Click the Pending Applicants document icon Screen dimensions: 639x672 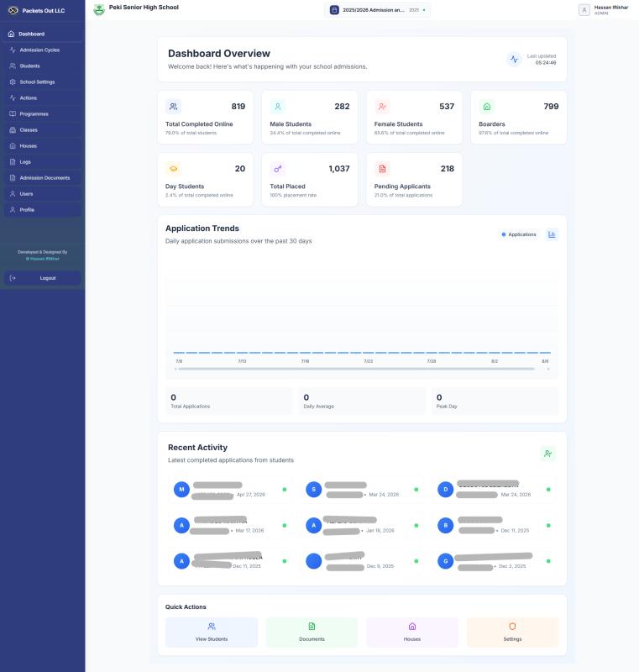point(382,169)
